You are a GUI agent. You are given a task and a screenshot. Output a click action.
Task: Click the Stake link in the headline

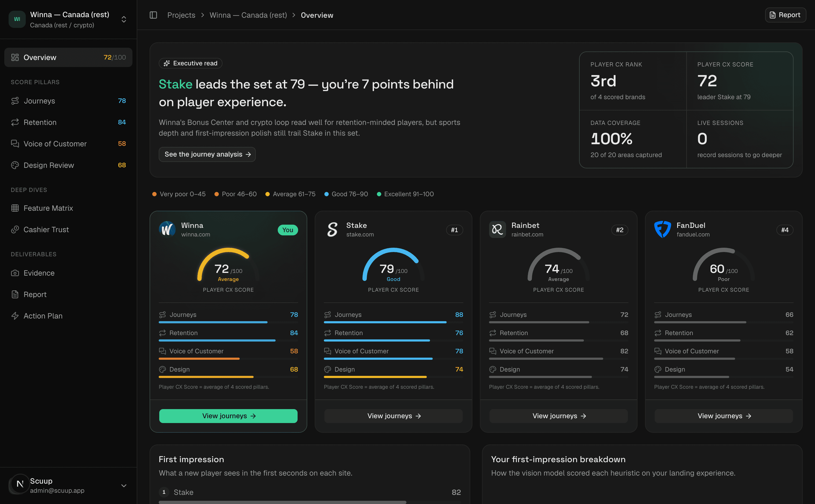click(175, 84)
